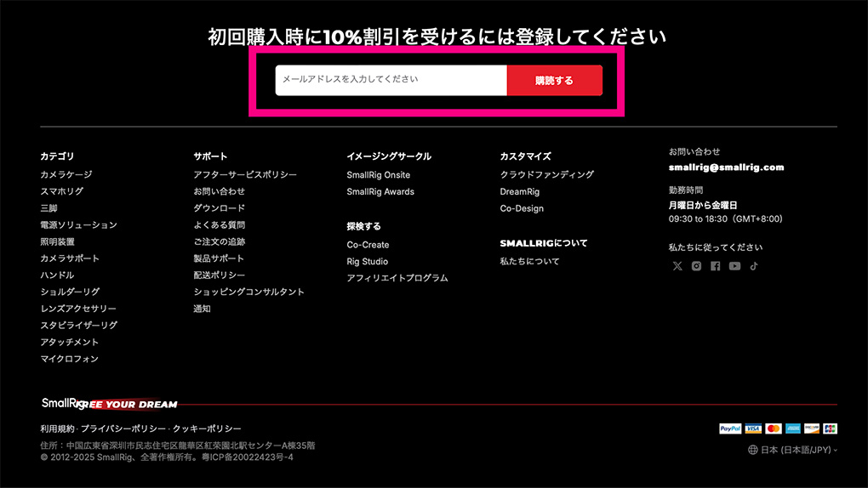Open the お問い合わせ support link
This screenshot has width=868, height=488.
[220, 191]
